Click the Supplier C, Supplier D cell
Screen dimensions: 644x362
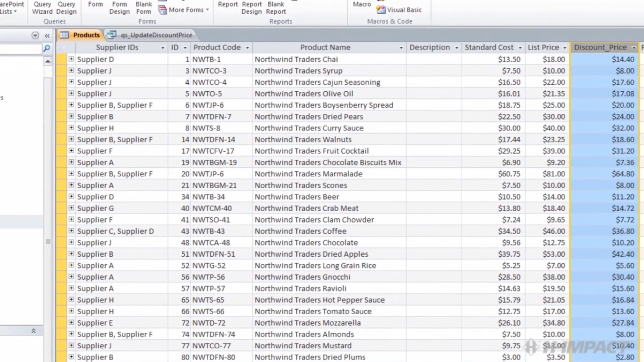pyautogui.click(x=122, y=231)
